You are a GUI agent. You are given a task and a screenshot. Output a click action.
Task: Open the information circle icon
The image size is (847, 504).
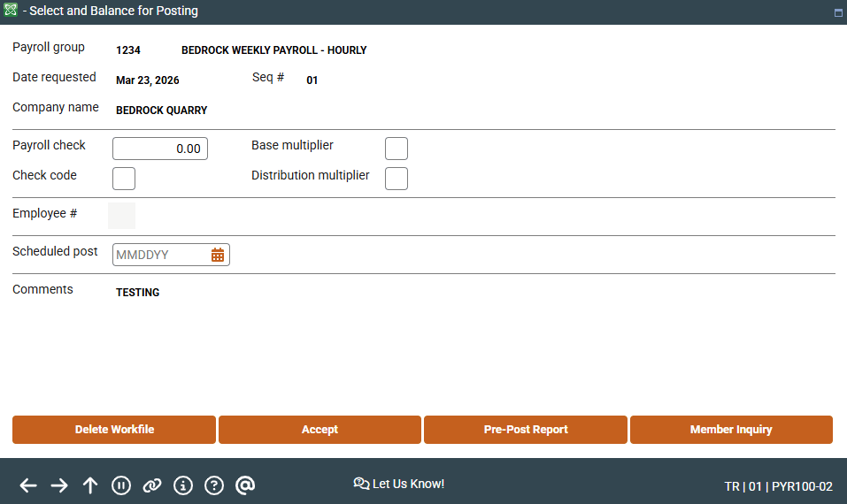point(183,485)
